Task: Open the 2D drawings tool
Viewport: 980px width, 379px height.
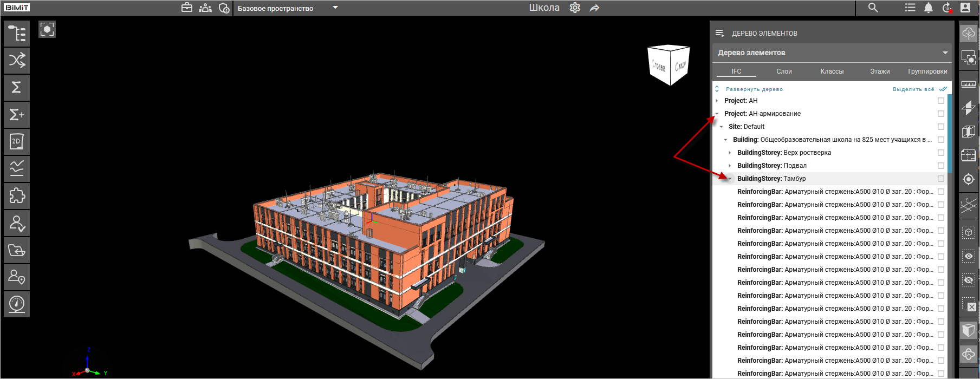Action: pos(17,142)
